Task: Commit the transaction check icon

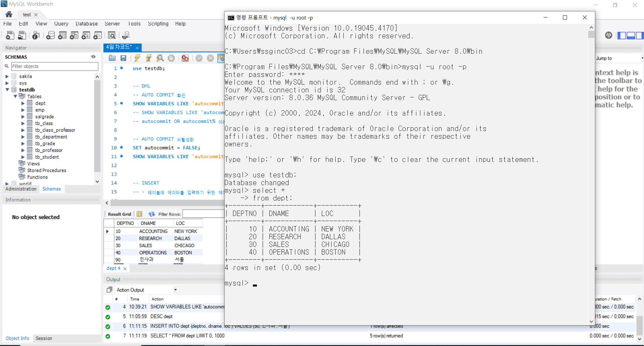Action: (x=199, y=58)
